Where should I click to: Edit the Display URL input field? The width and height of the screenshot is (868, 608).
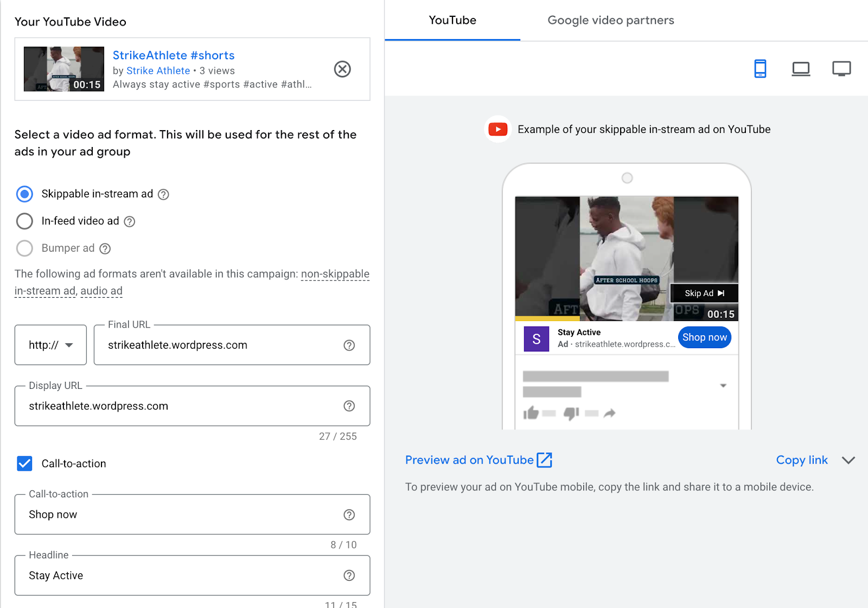point(193,406)
